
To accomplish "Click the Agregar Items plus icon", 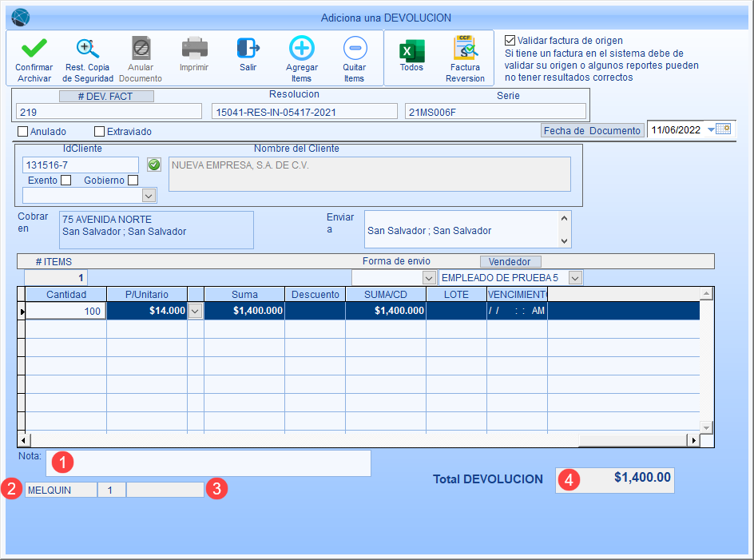I will pos(301,48).
